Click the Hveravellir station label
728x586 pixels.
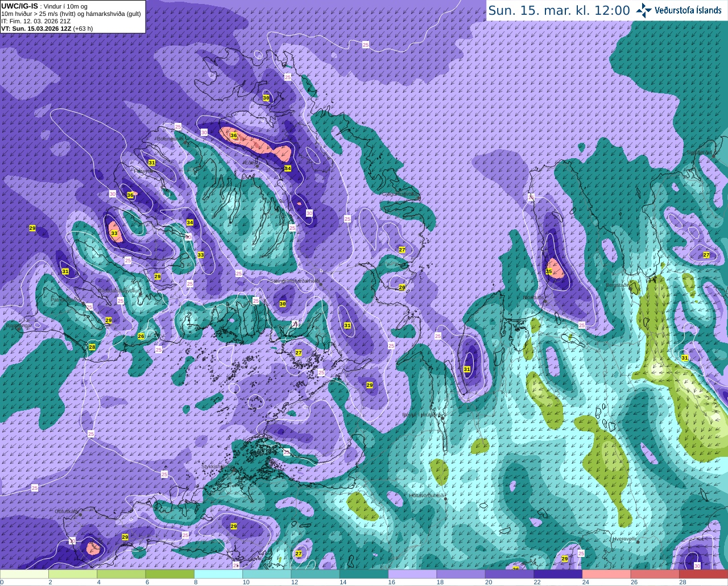624,538
